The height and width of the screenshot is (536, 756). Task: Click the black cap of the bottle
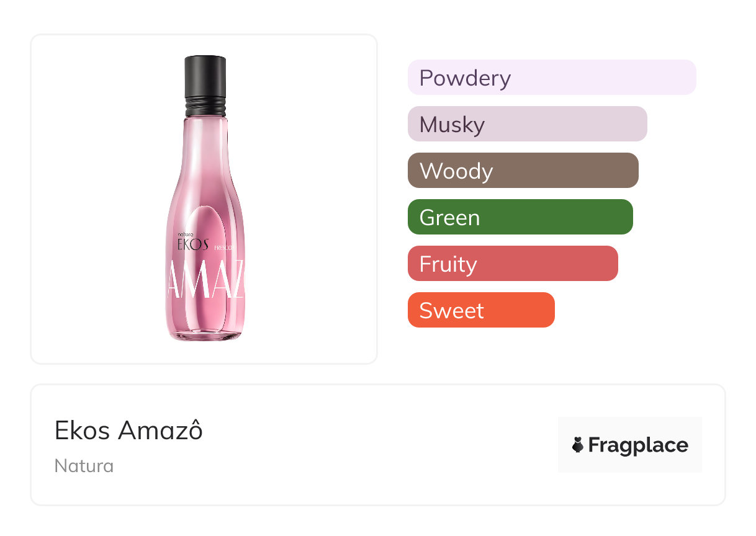205,74
